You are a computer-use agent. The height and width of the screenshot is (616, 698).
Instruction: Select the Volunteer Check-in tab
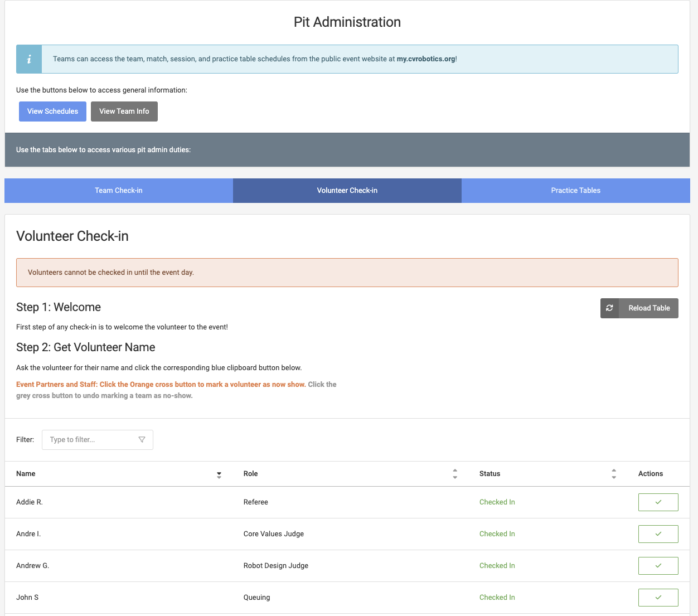coord(347,191)
